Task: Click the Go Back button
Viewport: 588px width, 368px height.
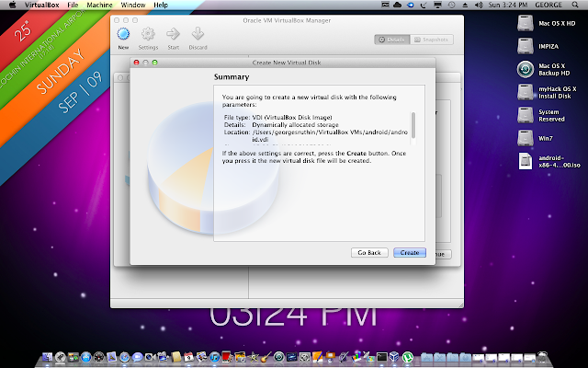Action: 369,253
